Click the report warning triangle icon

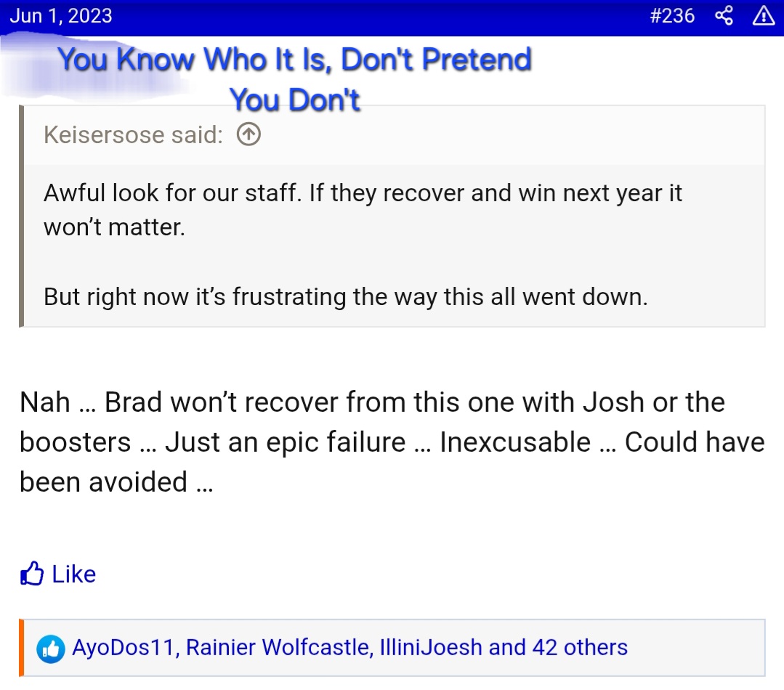click(764, 15)
